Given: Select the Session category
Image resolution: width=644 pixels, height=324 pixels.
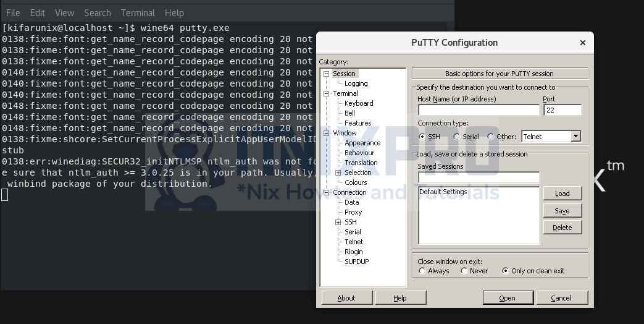Looking at the screenshot, I should [344, 74].
